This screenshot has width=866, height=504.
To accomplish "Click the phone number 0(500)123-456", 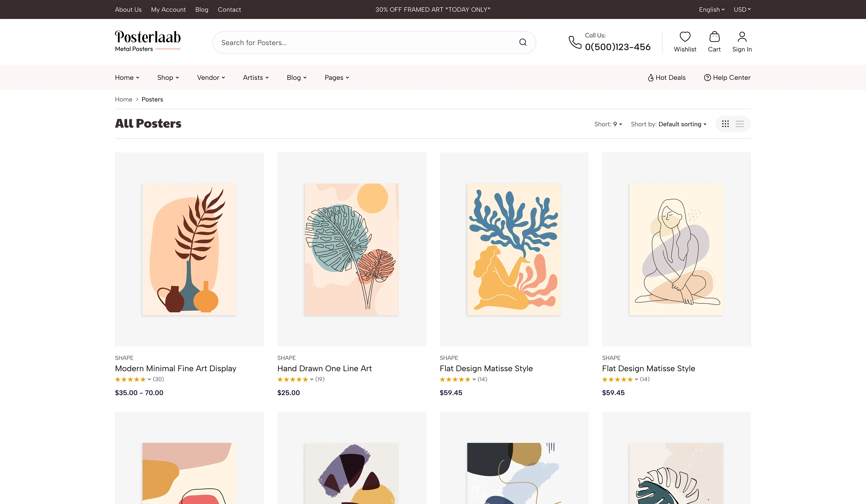I will [618, 47].
